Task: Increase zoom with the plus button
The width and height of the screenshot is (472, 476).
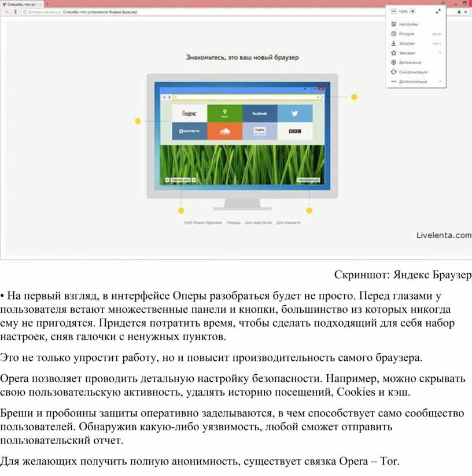Action: (412, 11)
